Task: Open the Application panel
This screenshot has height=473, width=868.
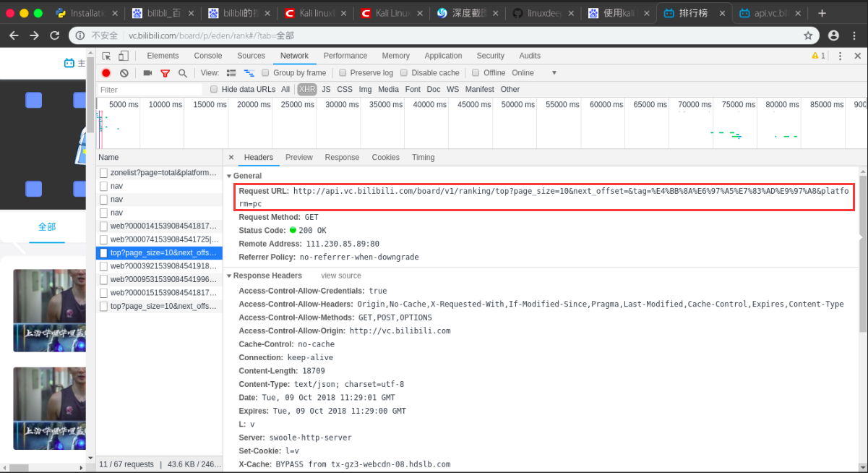Action: 443,56
